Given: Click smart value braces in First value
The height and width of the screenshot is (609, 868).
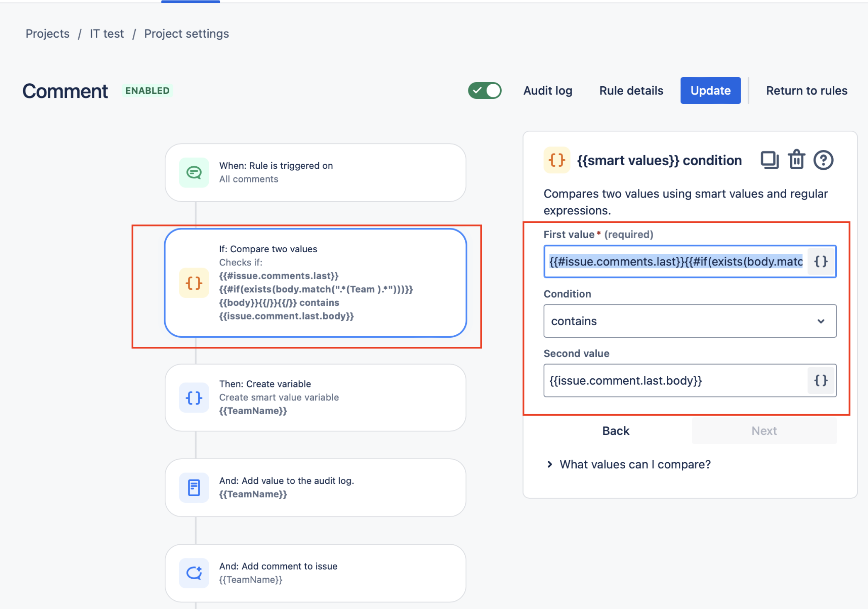Looking at the screenshot, I should click(x=821, y=261).
